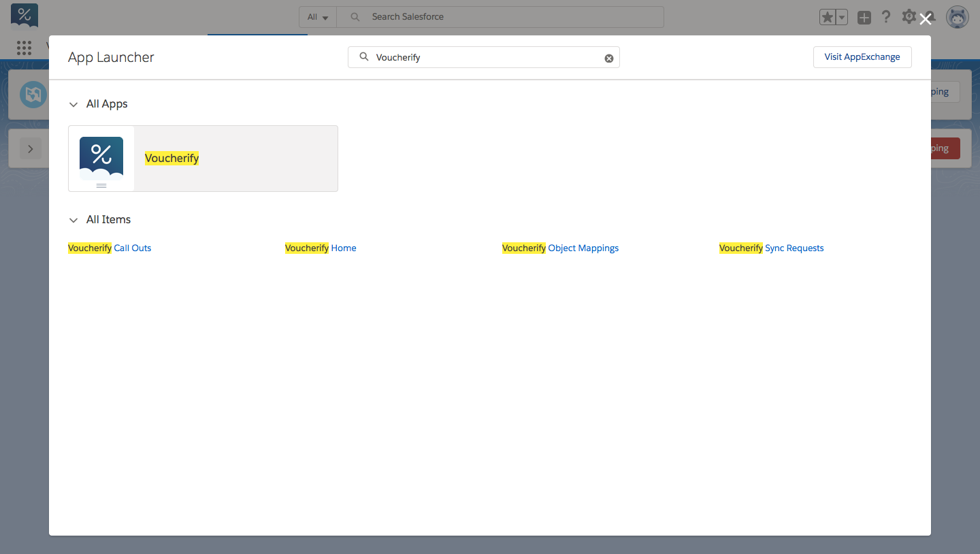Expand the side panel chevron on the background page
This screenshot has width=980, height=554.
(31, 148)
